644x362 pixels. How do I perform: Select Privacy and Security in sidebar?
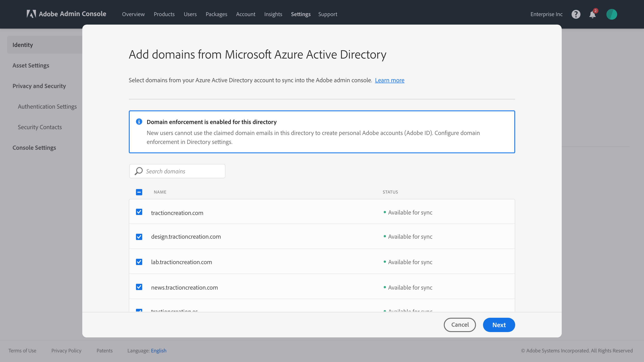pos(39,86)
